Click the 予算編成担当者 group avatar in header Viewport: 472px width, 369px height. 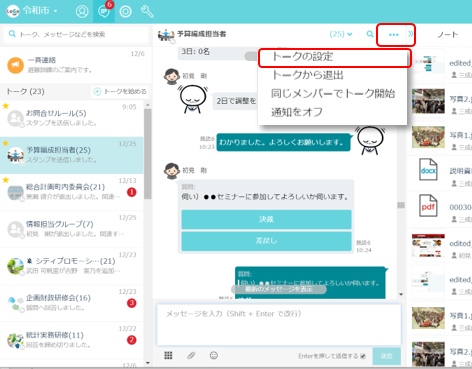pyautogui.click(x=166, y=35)
